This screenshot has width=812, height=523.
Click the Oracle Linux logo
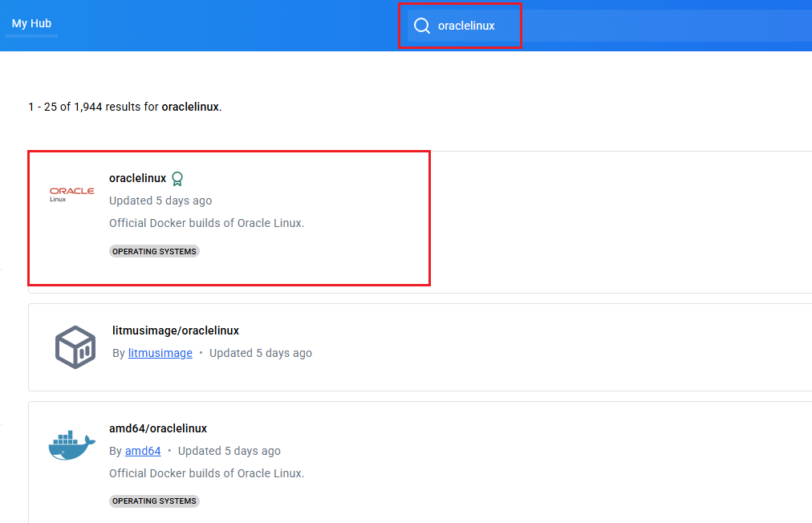(x=72, y=194)
